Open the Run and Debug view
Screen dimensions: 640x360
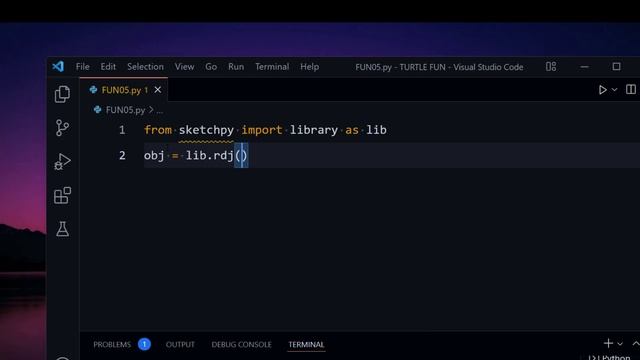coord(62,162)
